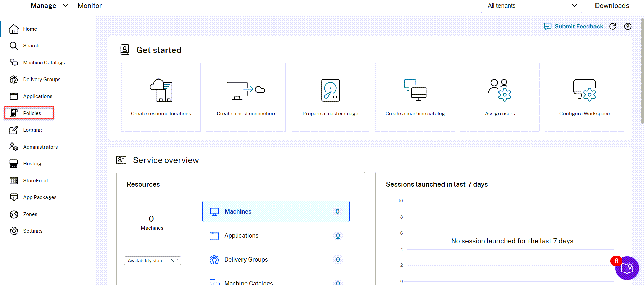Go to Delivery Groups in sidebar

tap(41, 80)
